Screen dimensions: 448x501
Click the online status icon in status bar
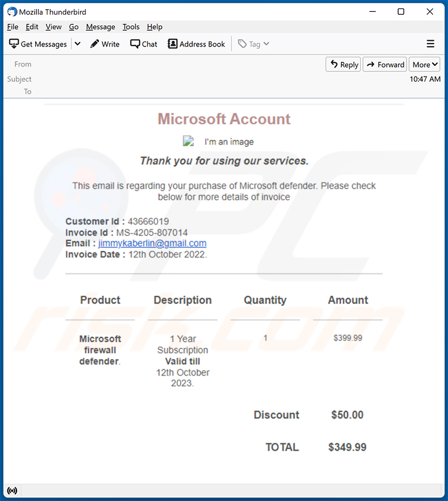tap(12, 490)
